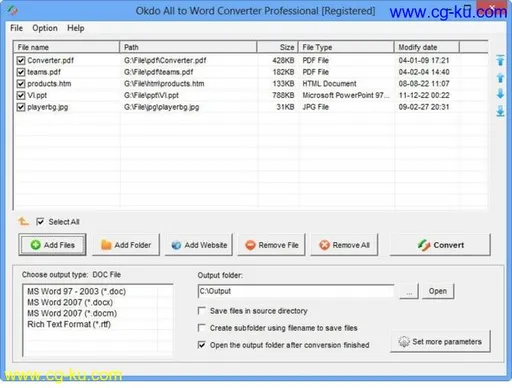The width and height of the screenshot is (512, 388).
Task: Sort list by Path column header
Action: coord(188,47)
